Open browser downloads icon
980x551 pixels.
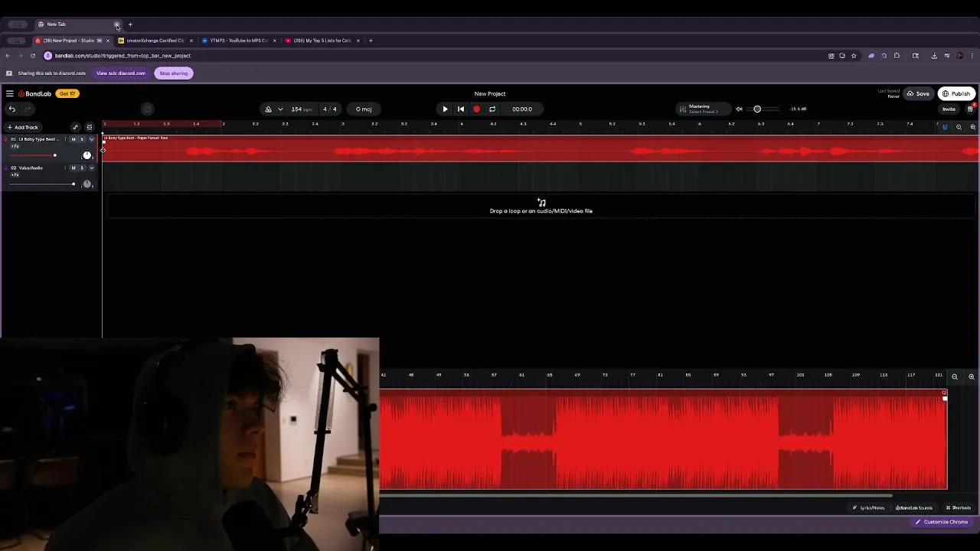pyautogui.click(x=934, y=56)
